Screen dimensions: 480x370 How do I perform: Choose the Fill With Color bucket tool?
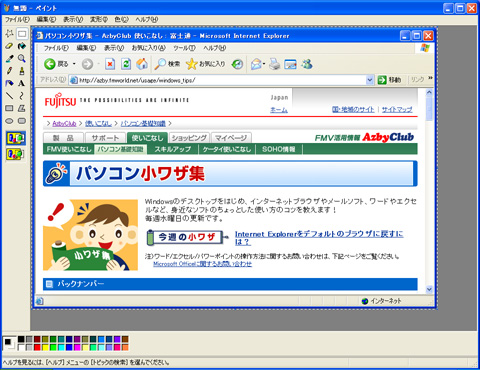22,46
